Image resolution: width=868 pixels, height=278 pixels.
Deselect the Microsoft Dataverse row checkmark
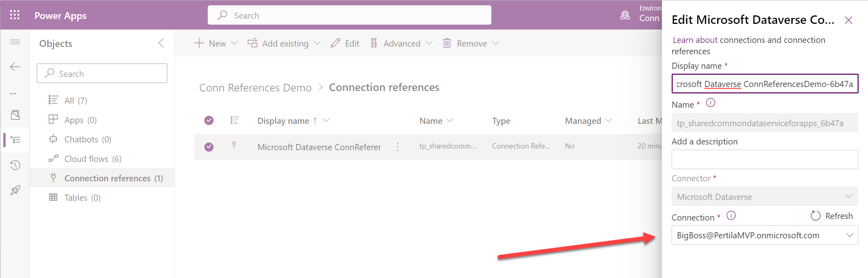click(209, 147)
